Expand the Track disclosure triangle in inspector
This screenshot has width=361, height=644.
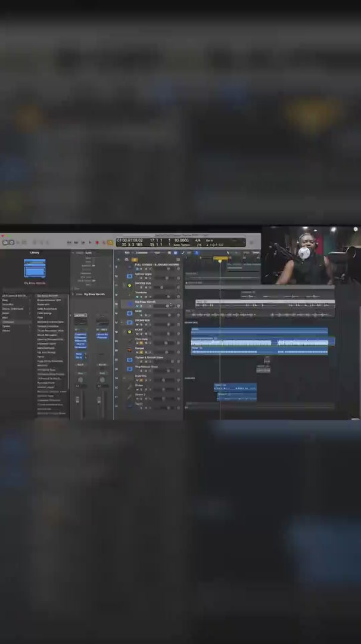(x=73, y=295)
